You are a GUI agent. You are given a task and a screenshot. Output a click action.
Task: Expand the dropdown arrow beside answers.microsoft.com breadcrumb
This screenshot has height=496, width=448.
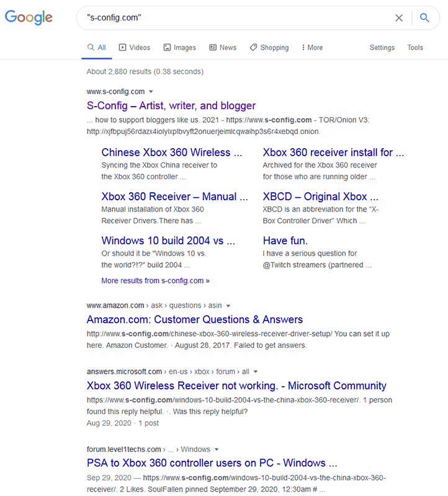click(256, 371)
